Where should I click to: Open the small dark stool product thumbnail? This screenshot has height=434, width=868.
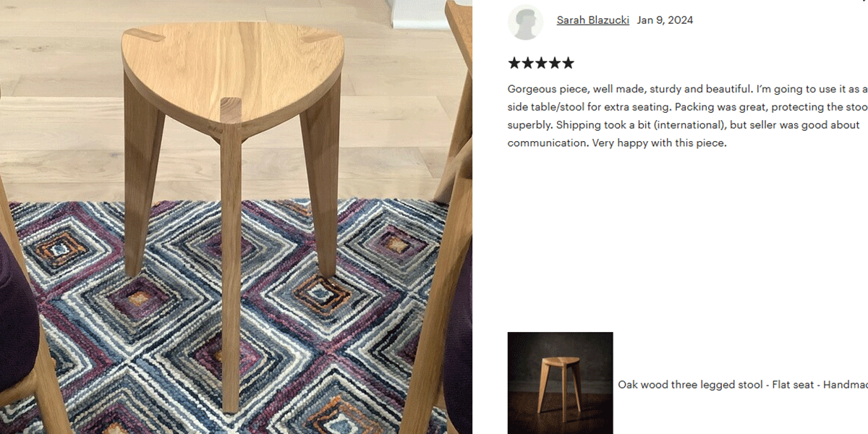pos(561,383)
